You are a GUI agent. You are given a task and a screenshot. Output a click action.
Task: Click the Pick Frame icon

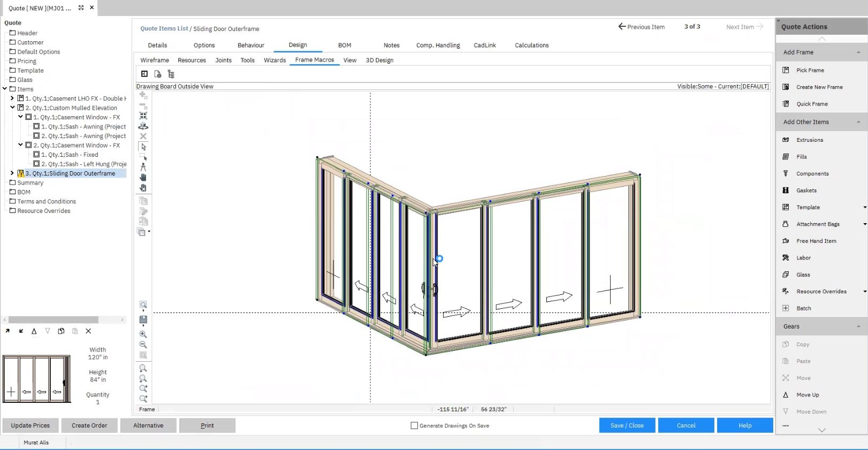click(x=786, y=70)
